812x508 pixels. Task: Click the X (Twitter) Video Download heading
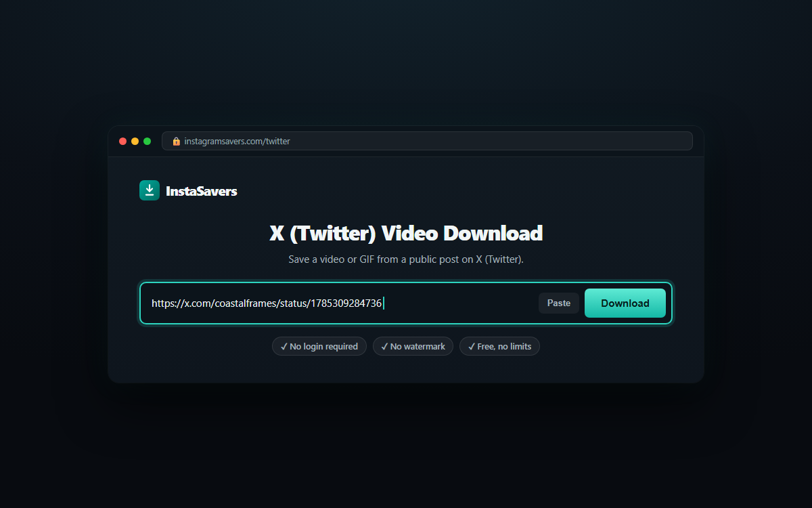406,233
